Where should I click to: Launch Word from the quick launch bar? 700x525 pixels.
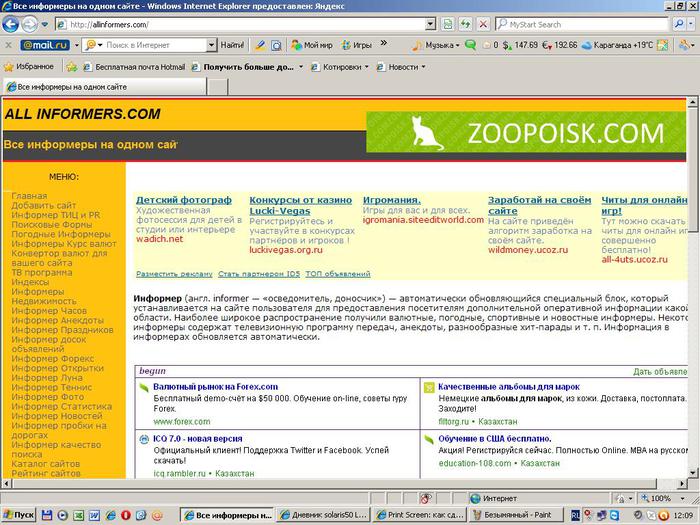(94, 515)
